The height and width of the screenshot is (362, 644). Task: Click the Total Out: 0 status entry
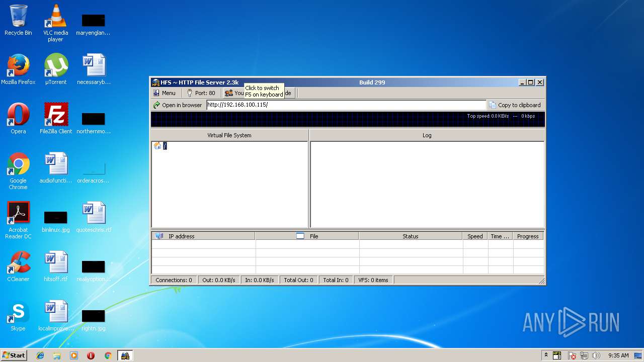(x=298, y=280)
